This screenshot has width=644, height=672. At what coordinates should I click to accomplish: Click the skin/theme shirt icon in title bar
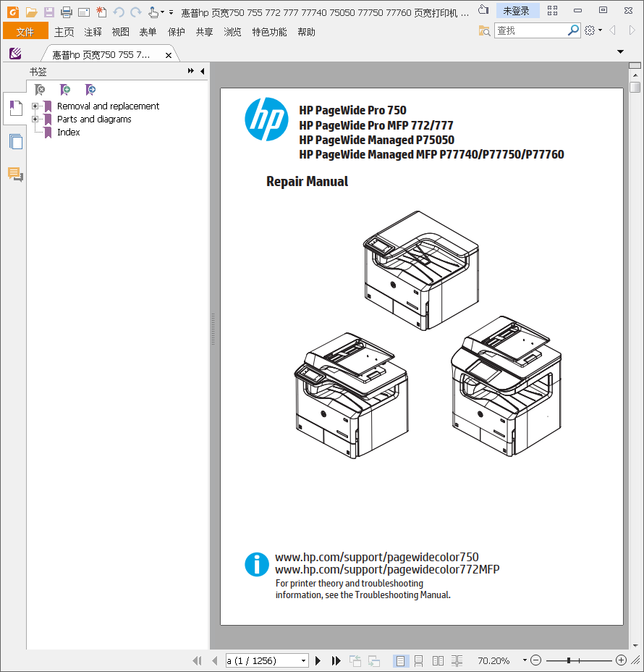click(483, 9)
